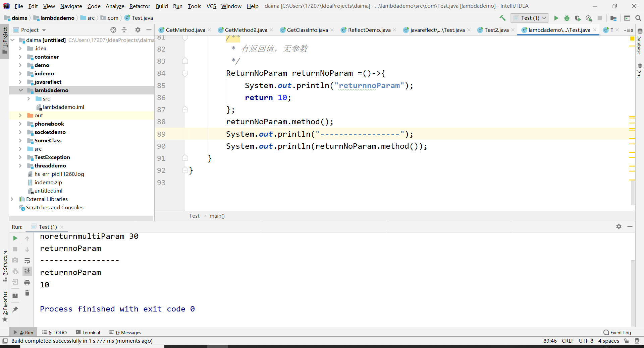
Task: Switch to Test2.java tab
Action: (x=496, y=30)
